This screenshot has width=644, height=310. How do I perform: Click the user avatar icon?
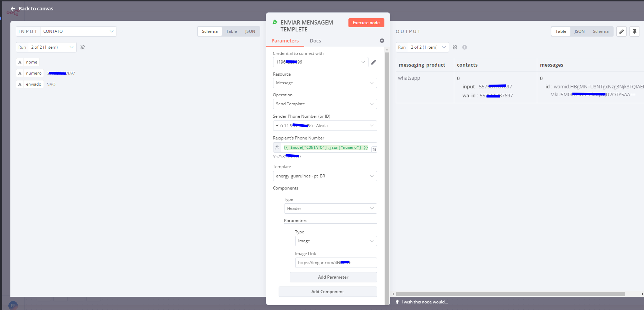13,306
